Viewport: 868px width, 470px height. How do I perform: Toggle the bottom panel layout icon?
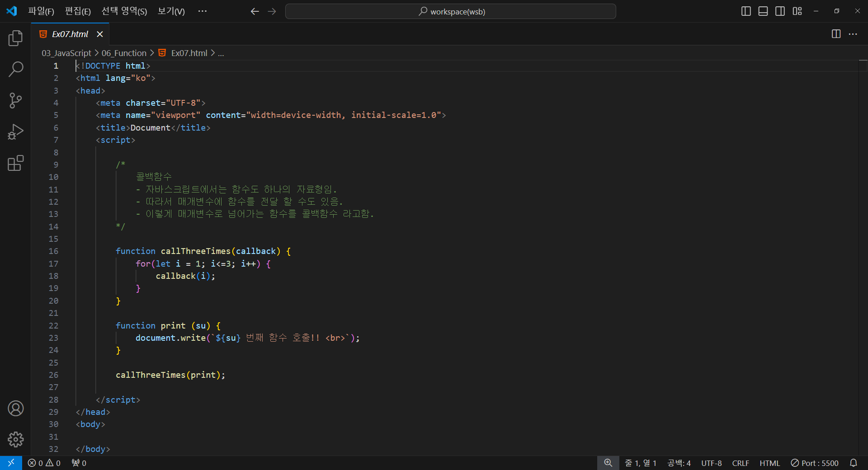tap(763, 11)
